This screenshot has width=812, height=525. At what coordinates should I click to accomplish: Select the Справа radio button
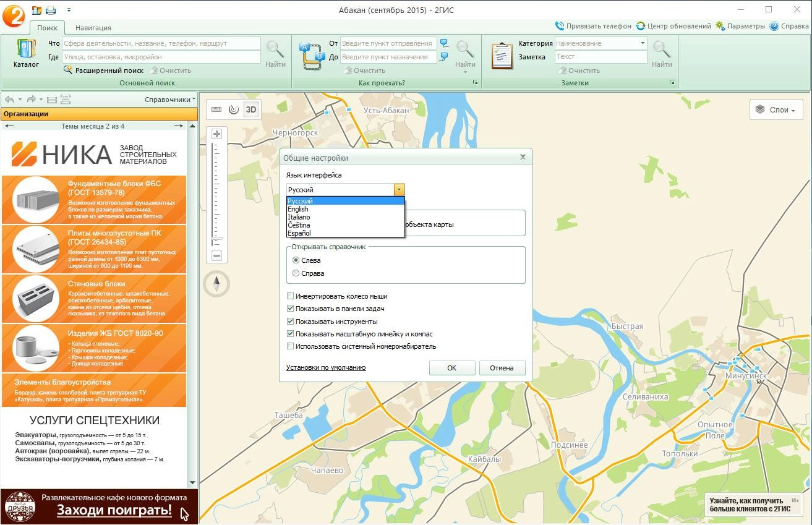point(296,273)
